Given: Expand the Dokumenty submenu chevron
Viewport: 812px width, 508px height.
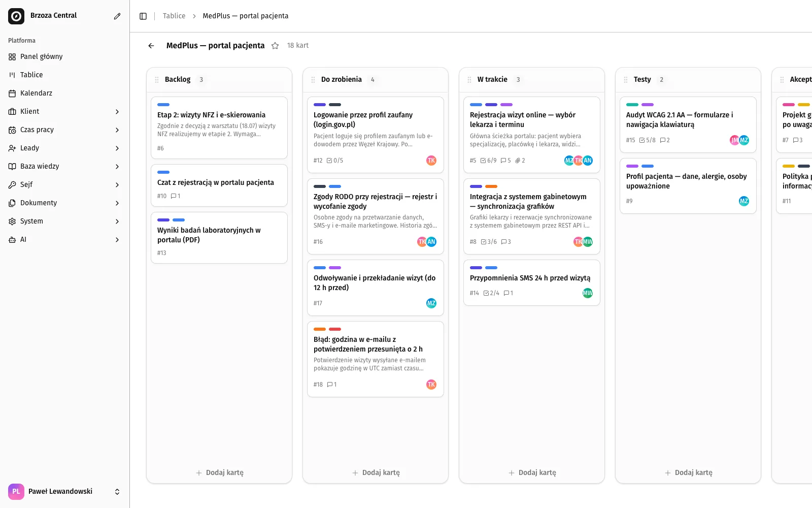Looking at the screenshot, I should (x=117, y=203).
